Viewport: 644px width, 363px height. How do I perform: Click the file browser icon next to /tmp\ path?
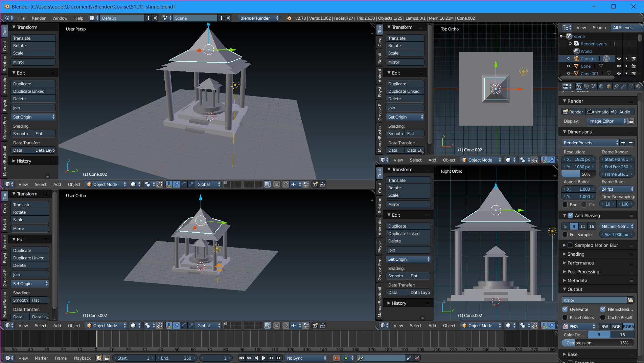pos(630,300)
